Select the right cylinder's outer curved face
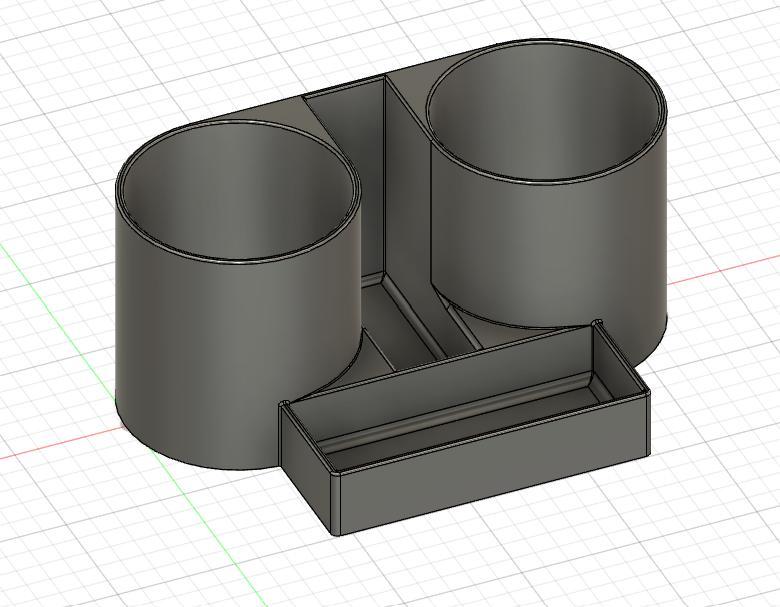The image size is (780, 607). point(547,249)
